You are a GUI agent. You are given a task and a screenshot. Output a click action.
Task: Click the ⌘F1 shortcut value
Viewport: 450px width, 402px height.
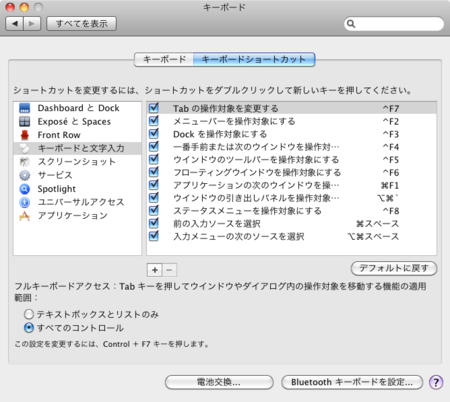click(x=390, y=185)
